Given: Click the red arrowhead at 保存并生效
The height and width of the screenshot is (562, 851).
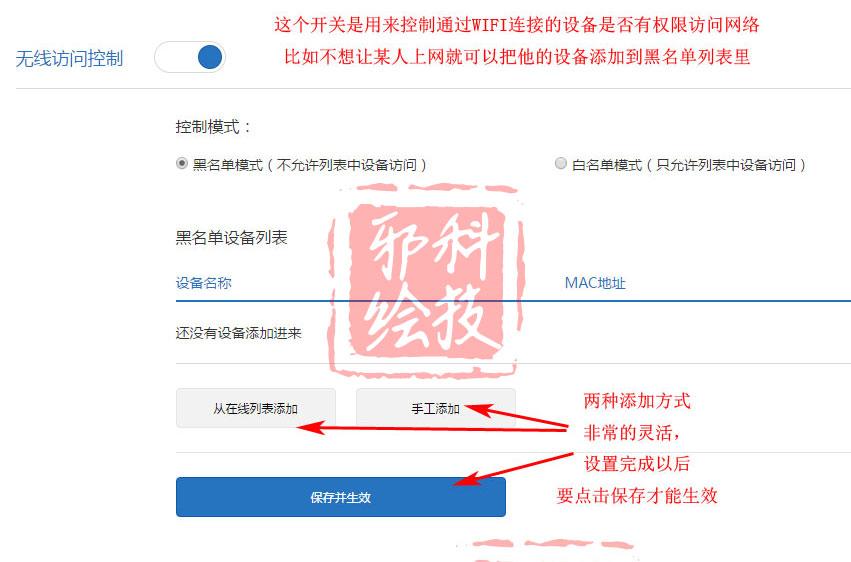Looking at the screenshot, I should [467, 479].
